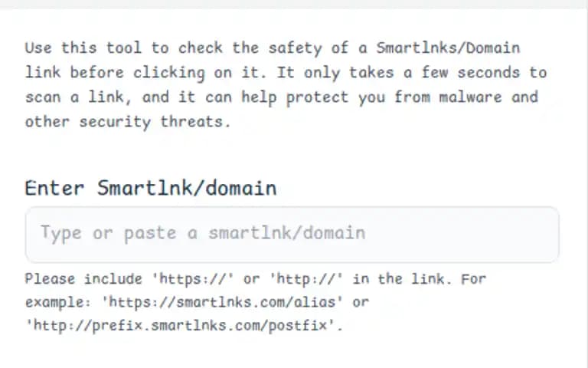Select the 'http://' text in the hint
This screenshot has height=368, width=588.
[306, 279]
